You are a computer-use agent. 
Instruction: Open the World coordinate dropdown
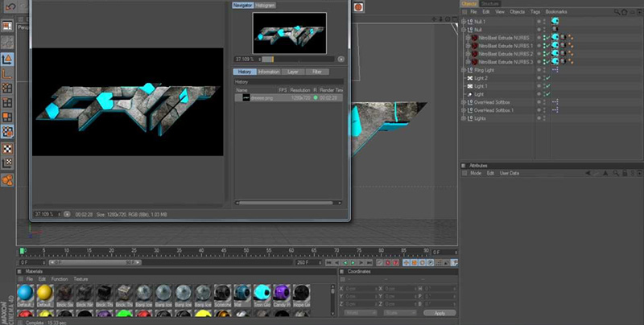click(x=360, y=313)
